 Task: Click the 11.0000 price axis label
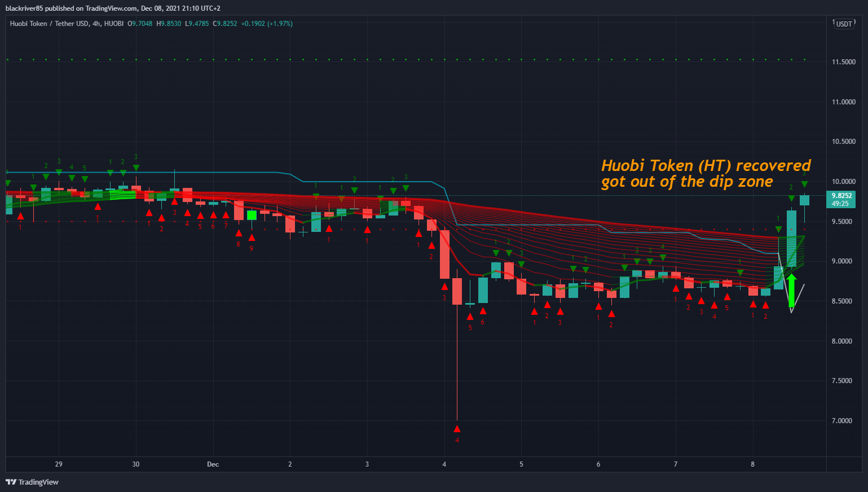pos(844,102)
